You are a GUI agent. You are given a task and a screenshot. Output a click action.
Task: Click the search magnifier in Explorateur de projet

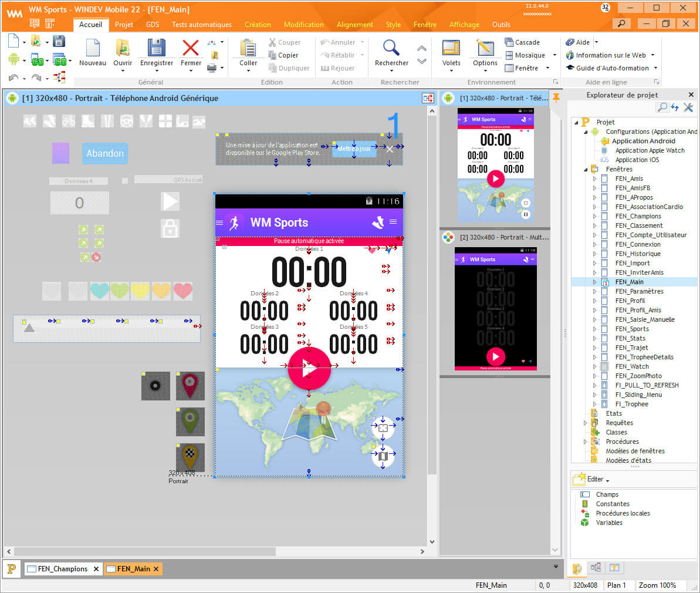pos(662,107)
